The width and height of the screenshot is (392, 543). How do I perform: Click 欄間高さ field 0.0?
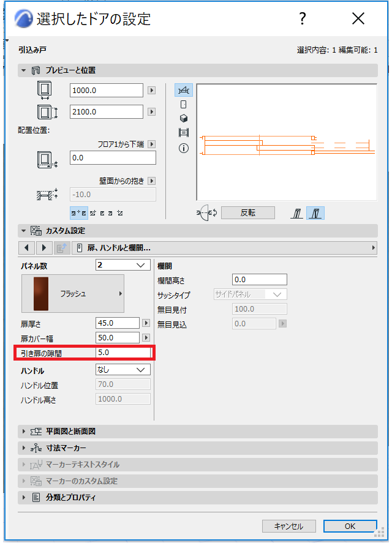[x=260, y=280]
